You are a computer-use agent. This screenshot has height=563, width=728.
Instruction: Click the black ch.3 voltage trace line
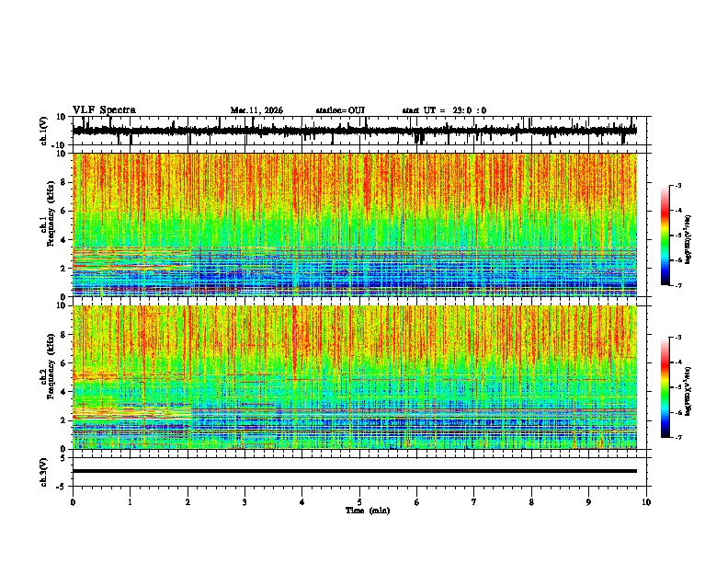(355, 471)
